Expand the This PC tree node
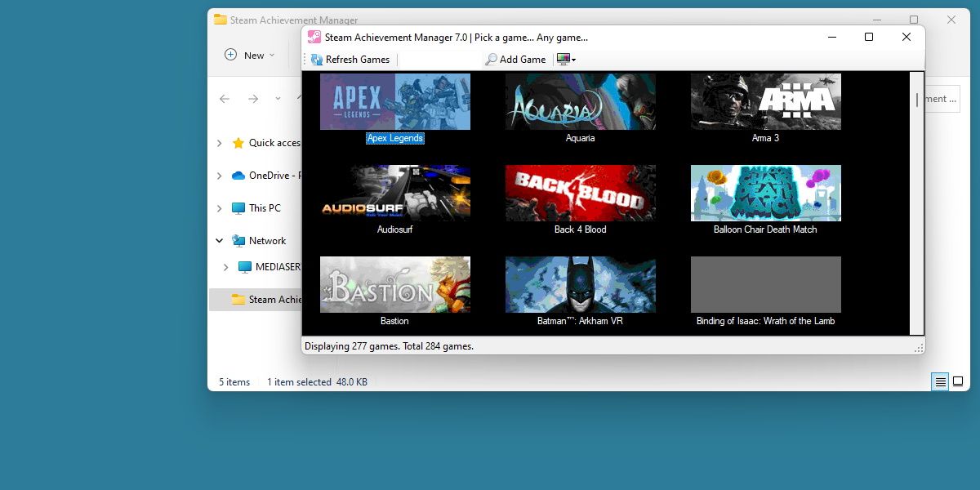This screenshot has width=980, height=490. pos(219,207)
